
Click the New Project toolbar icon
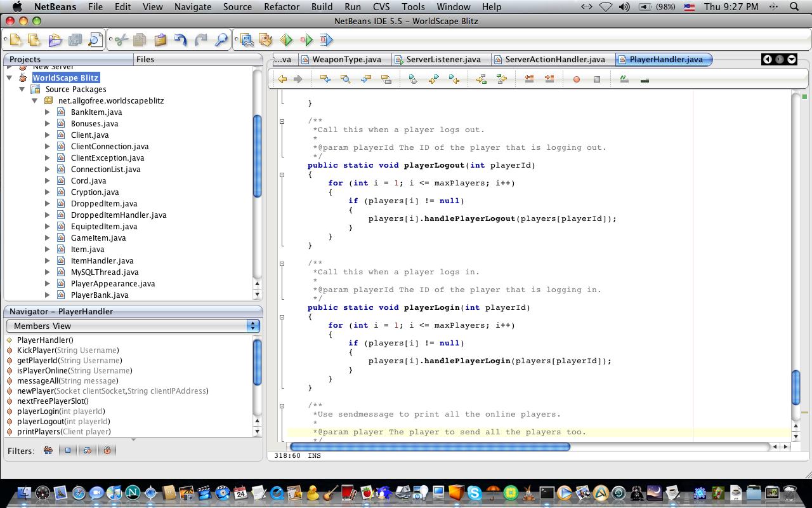pos(35,40)
